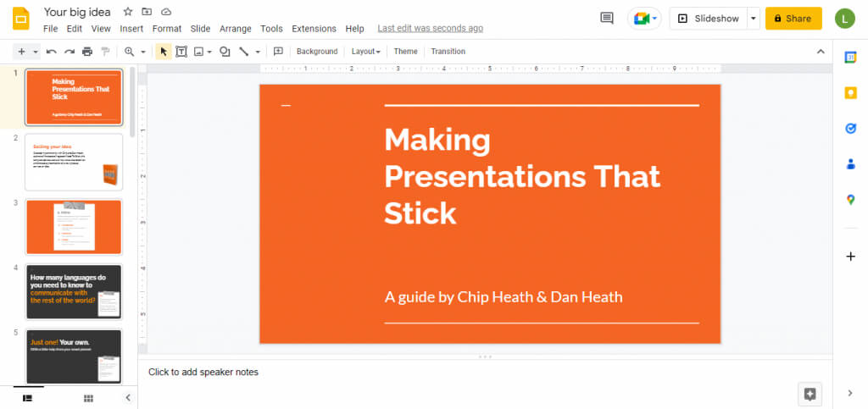Open the comment history icon
Screen dimensions: 868x409
tap(606, 18)
